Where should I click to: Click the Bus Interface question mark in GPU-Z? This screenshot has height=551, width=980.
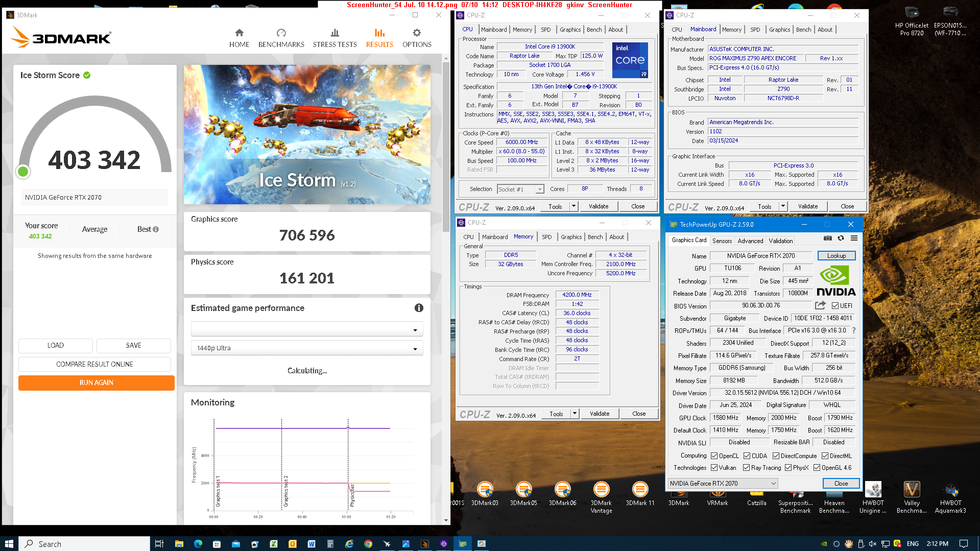[854, 330]
